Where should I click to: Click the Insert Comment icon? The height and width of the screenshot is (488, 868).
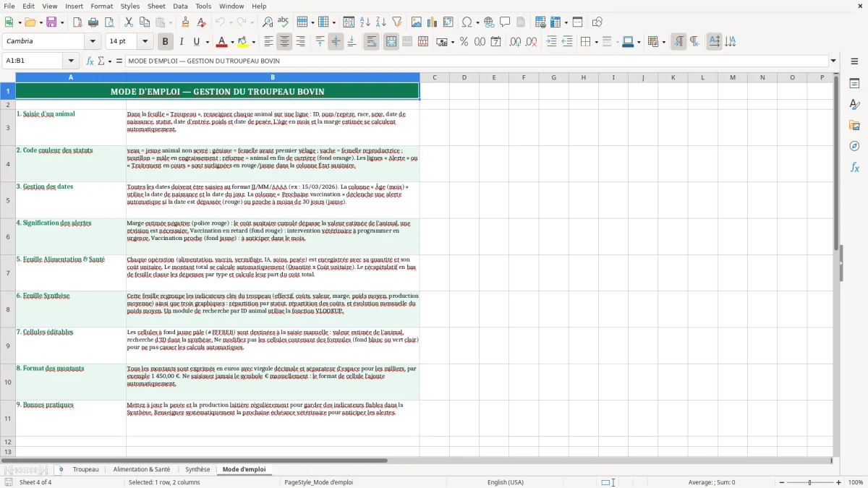click(505, 22)
